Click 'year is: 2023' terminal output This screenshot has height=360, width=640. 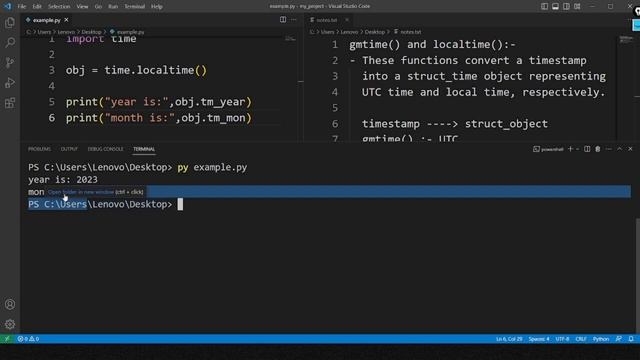(x=63, y=180)
